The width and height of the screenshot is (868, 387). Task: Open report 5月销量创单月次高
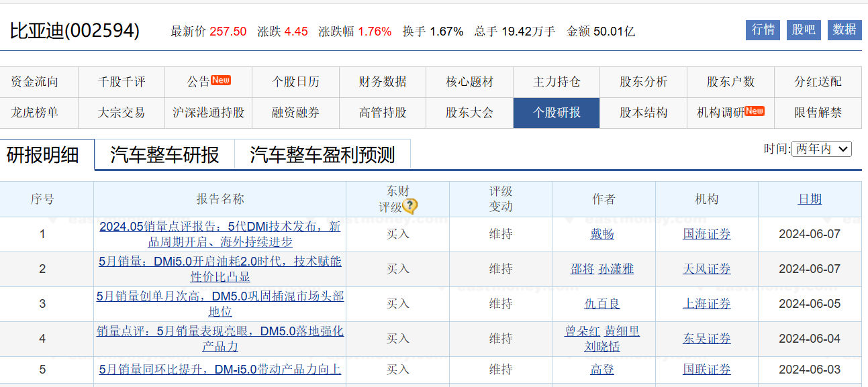(x=220, y=304)
